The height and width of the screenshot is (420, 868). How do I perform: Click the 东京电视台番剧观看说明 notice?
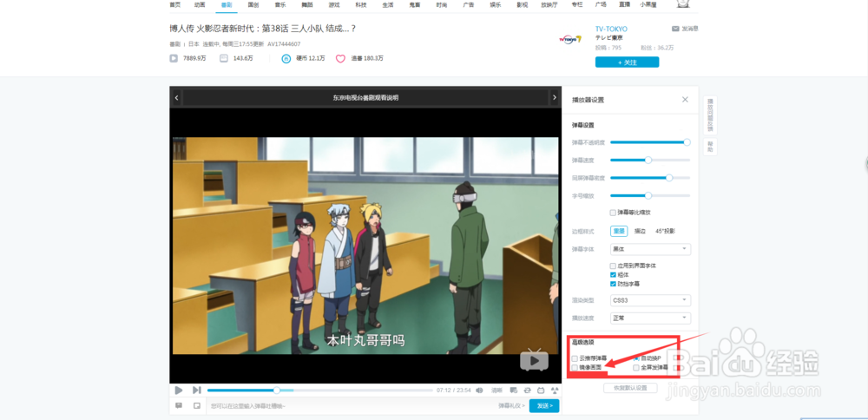pos(365,98)
